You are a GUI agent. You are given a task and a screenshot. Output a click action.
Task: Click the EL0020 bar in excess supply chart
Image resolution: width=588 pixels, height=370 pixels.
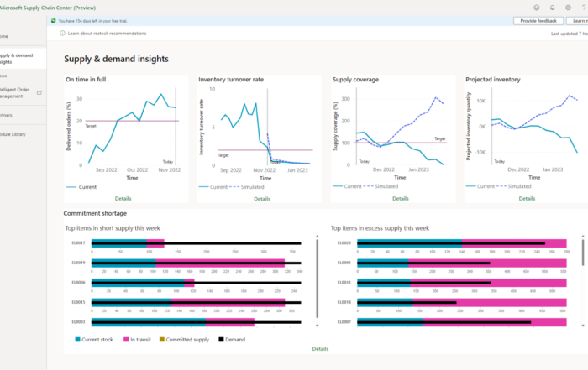(x=462, y=243)
